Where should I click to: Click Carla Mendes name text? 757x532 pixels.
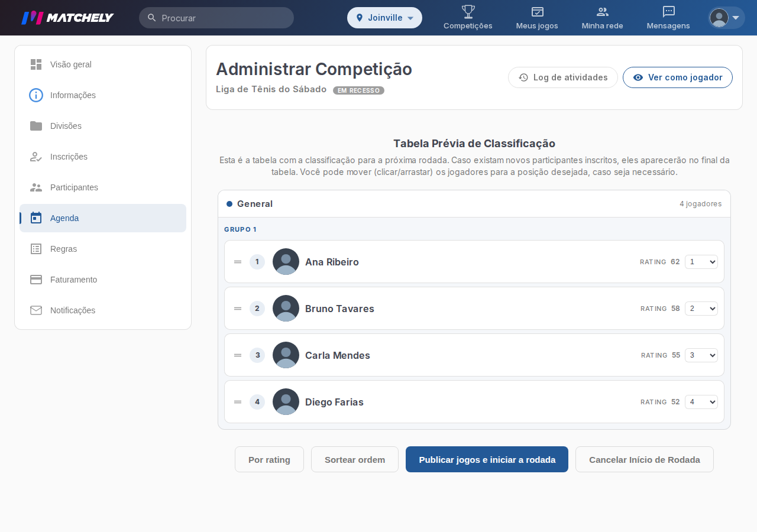(338, 355)
